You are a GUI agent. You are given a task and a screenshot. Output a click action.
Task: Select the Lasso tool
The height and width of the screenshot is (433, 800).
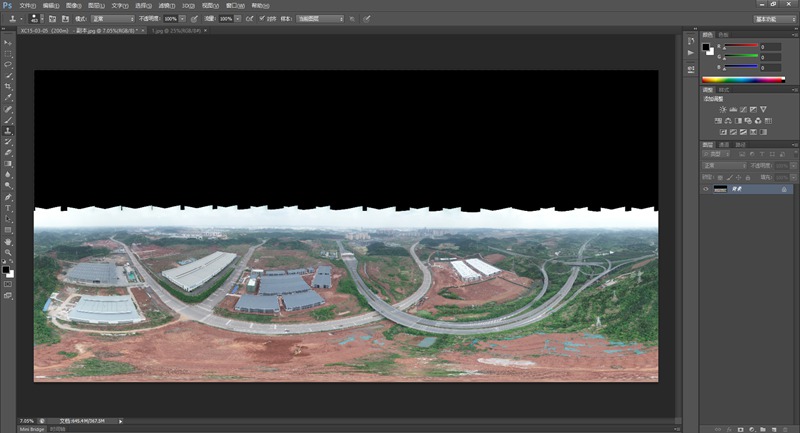click(8, 64)
